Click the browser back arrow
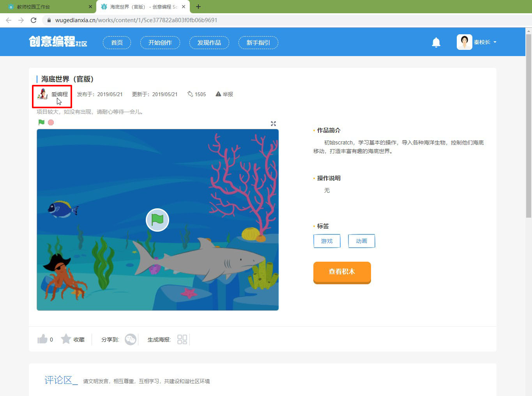Viewport: 532px width, 396px height. coord(9,20)
